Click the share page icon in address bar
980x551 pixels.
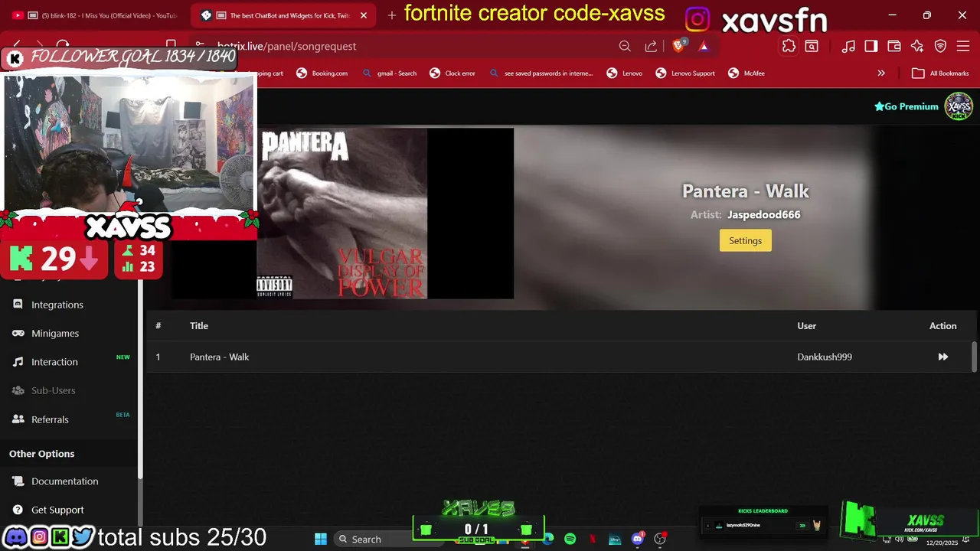651,46
